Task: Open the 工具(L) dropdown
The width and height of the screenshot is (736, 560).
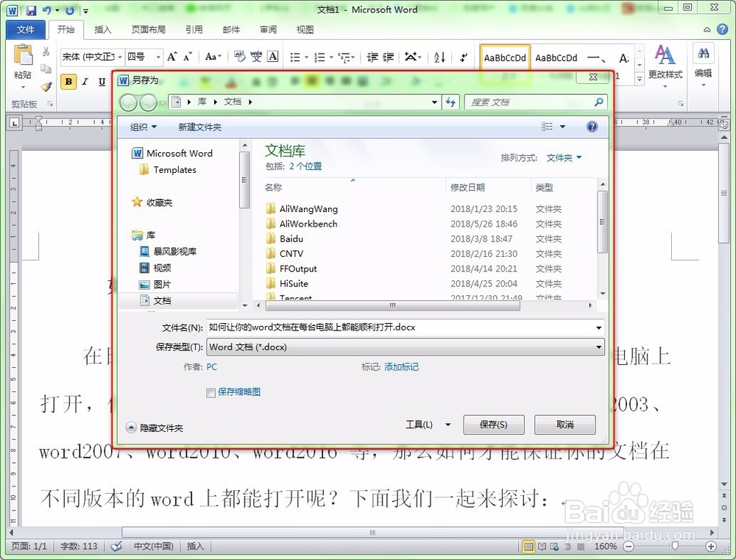Action: coord(428,425)
